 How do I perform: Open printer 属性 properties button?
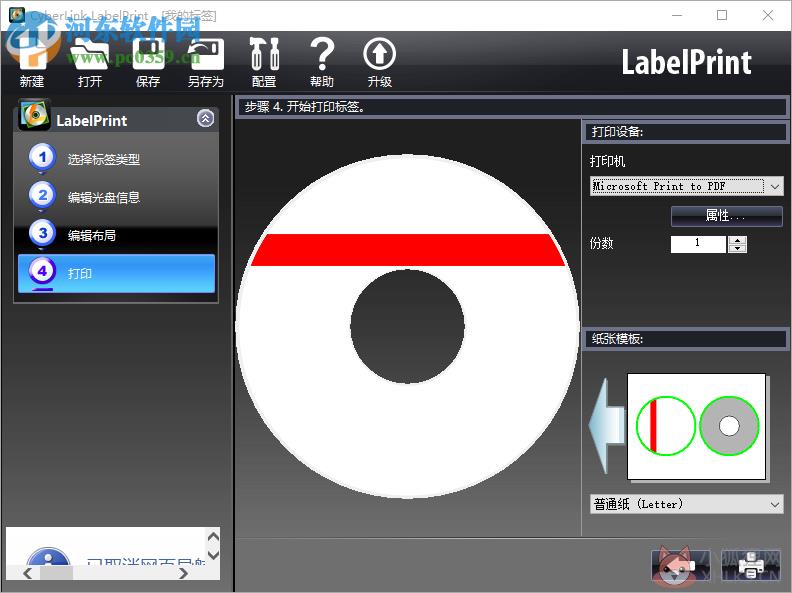pyautogui.click(x=726, y=216)
